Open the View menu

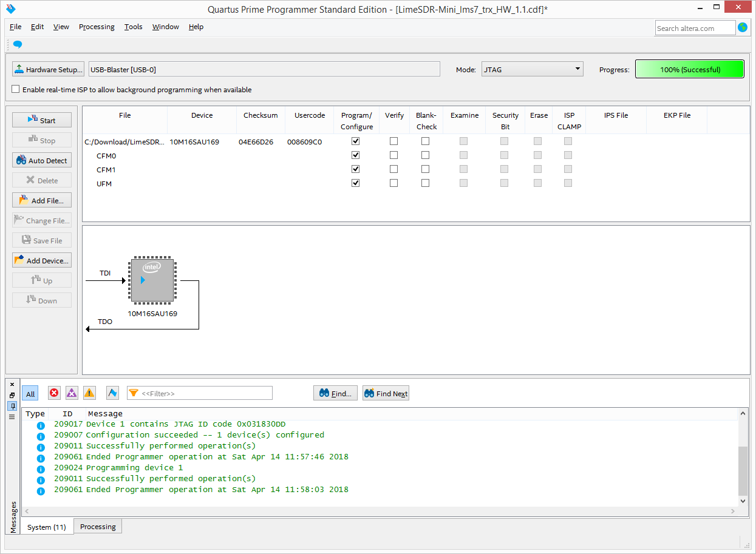[x=61, y=27]
